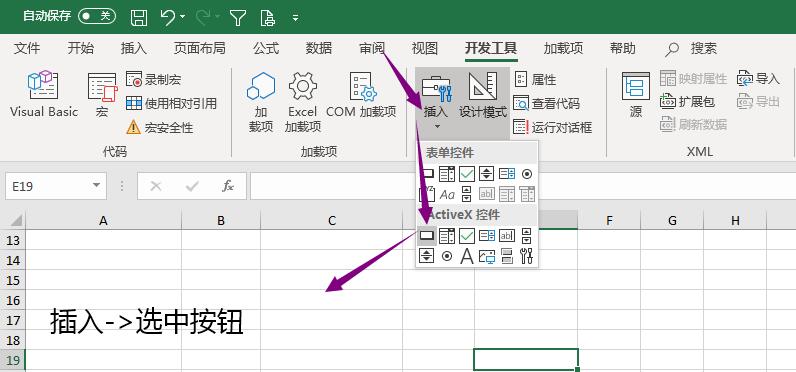Start 录制宏 macro recording
Screen dimensions: 796x372
tap(153, 79)
